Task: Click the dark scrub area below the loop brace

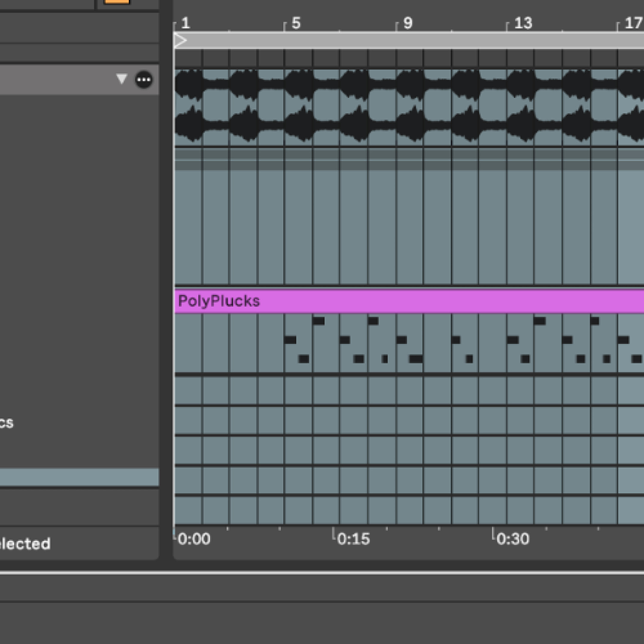Action: coord(409,58)
